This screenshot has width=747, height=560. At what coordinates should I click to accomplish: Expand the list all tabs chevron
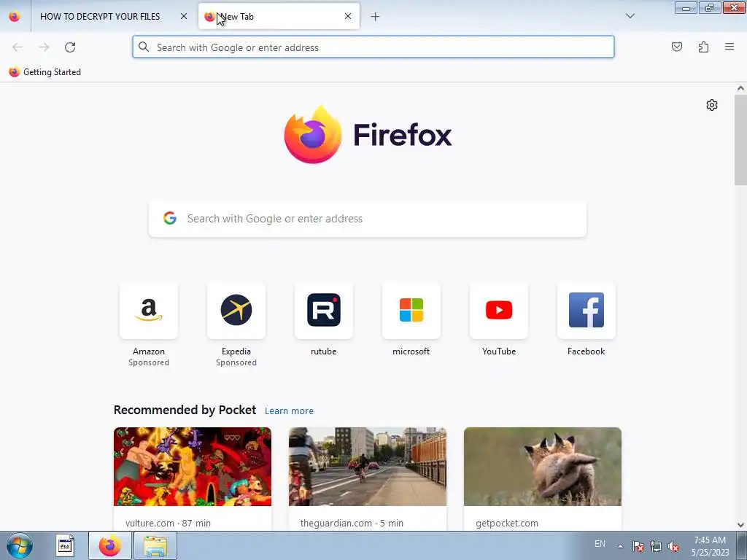pos(630,16)
